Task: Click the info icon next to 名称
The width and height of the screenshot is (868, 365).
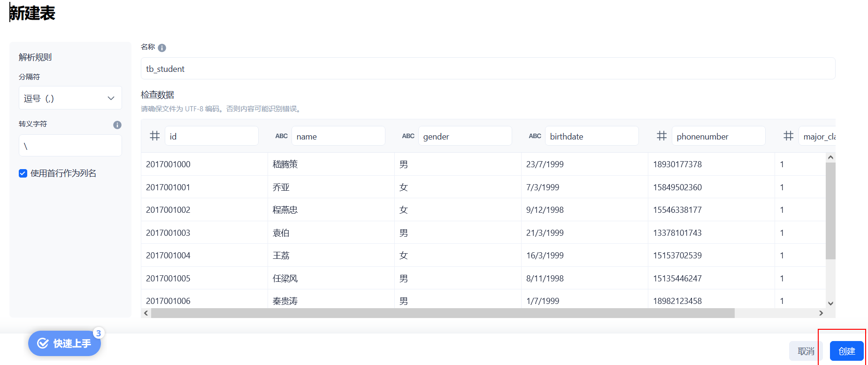Action: coord(162,48)
